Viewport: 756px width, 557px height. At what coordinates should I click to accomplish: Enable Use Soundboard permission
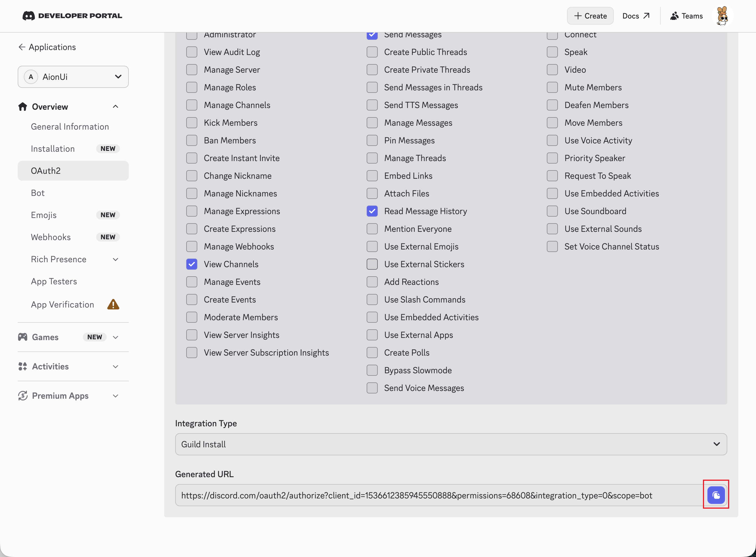552,211
